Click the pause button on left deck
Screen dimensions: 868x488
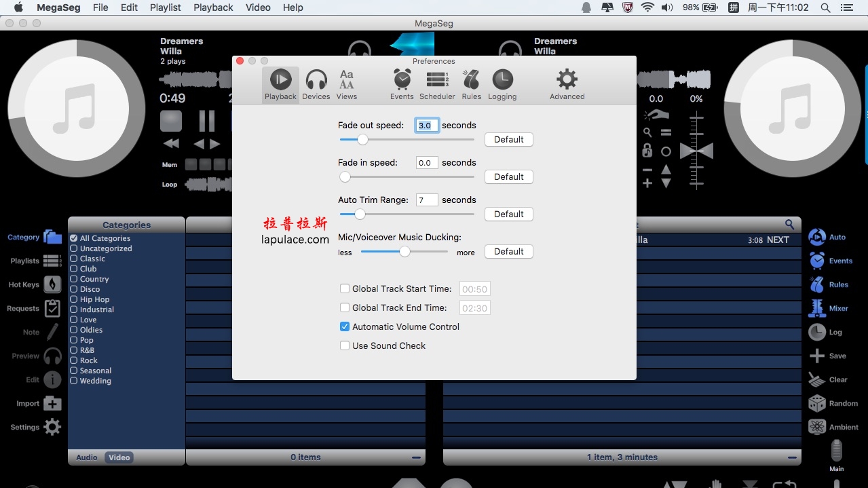coord(207,121)
